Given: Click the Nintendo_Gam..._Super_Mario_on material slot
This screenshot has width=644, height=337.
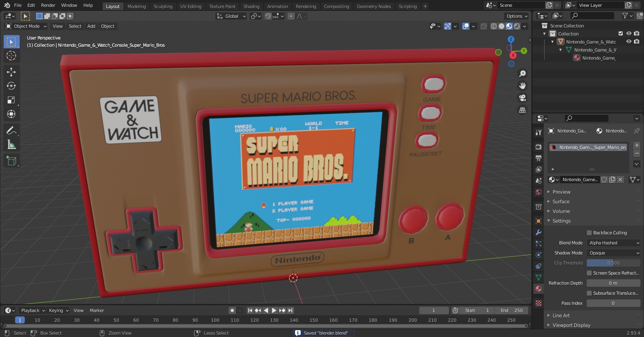Looking at the screenshot, I should (588, 147).
